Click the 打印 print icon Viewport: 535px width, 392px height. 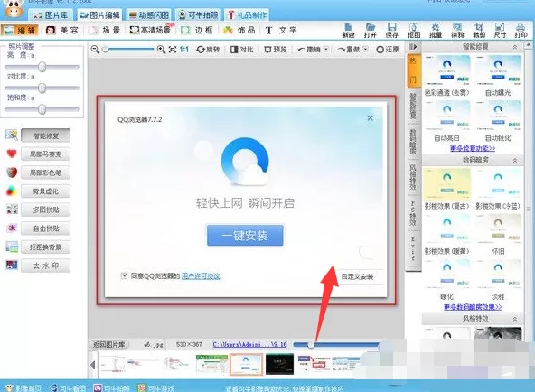521,31
